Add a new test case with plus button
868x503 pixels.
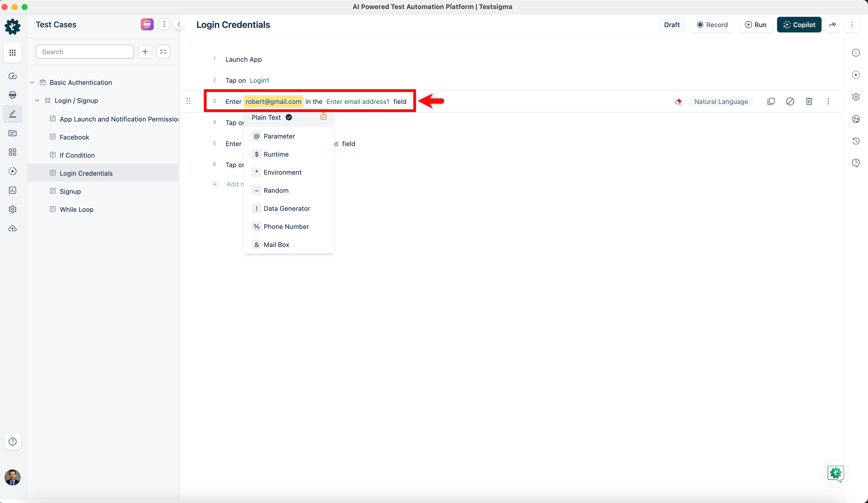tap(145, 52)
